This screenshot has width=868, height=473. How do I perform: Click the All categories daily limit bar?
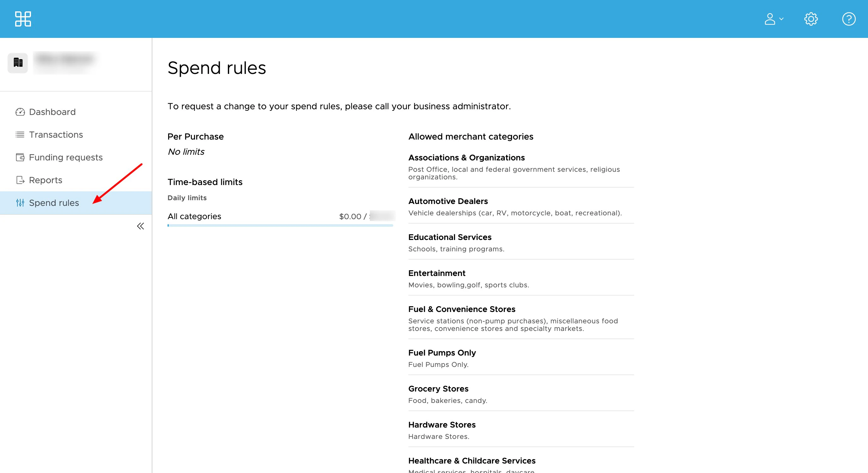(x=280, y=225)
